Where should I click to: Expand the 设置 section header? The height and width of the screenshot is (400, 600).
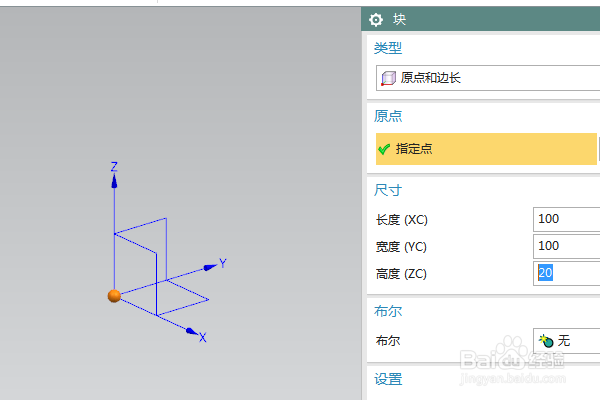point(388,379)
